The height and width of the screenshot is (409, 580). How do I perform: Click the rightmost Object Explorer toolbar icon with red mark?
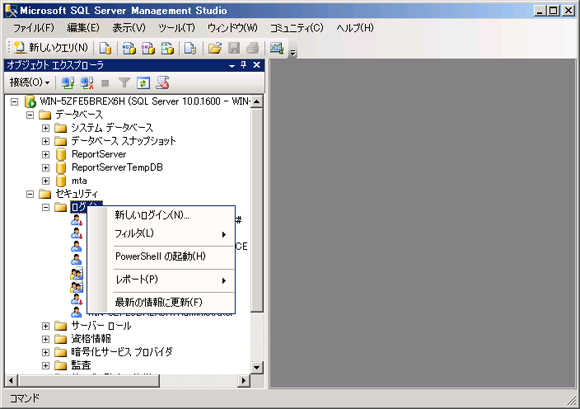click(162, 83)
